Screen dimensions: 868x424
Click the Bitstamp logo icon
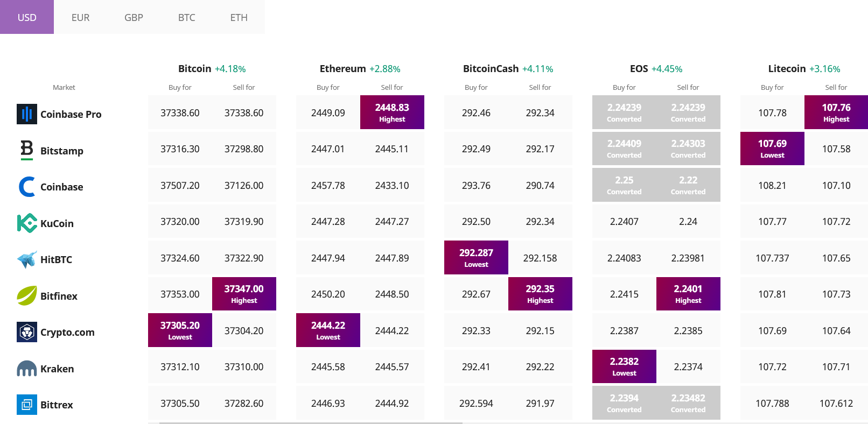(27, 150)
